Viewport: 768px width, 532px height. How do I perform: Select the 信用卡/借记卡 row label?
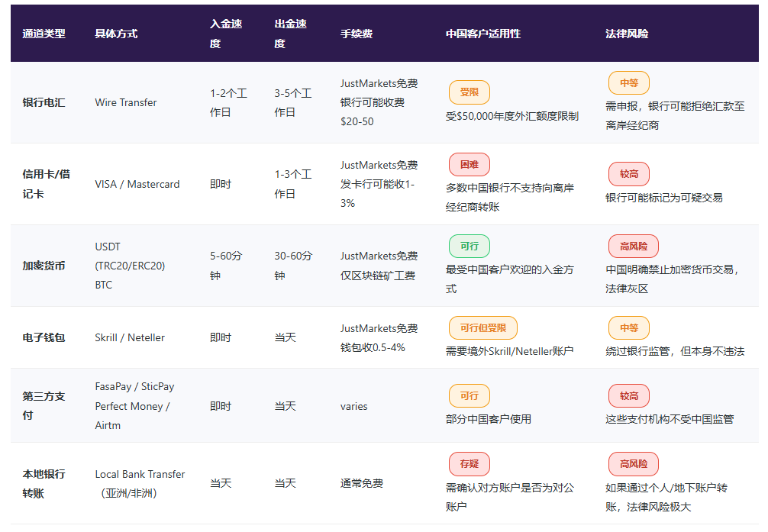(x=46, y=184)
